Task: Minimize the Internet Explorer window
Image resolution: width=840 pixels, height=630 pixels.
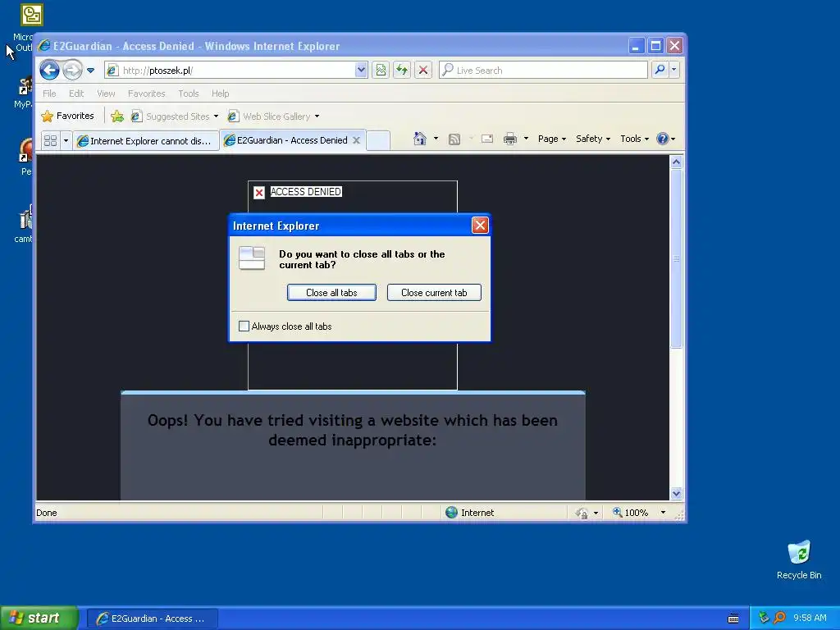Action: pyautogui.click(x=636, y=46)
